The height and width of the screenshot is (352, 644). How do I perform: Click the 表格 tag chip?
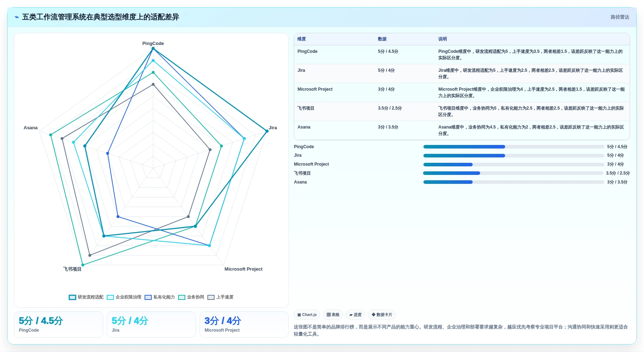333,315
